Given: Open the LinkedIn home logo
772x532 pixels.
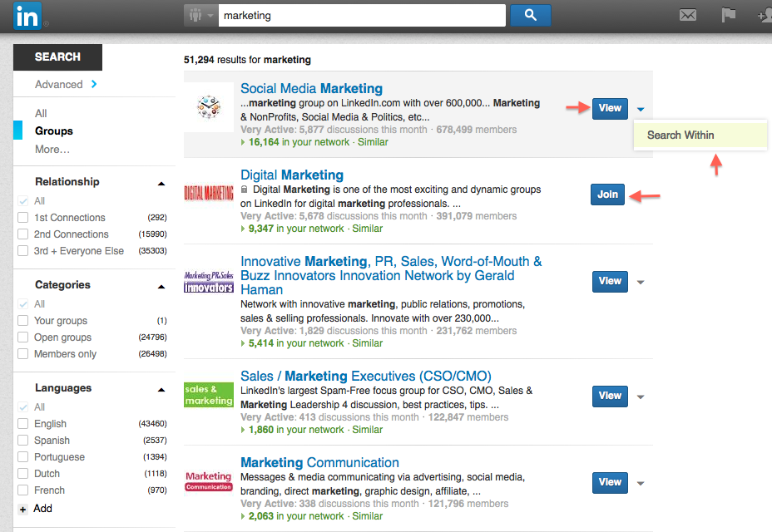Looking at the screenshot, I should click(x=27, y=17).
